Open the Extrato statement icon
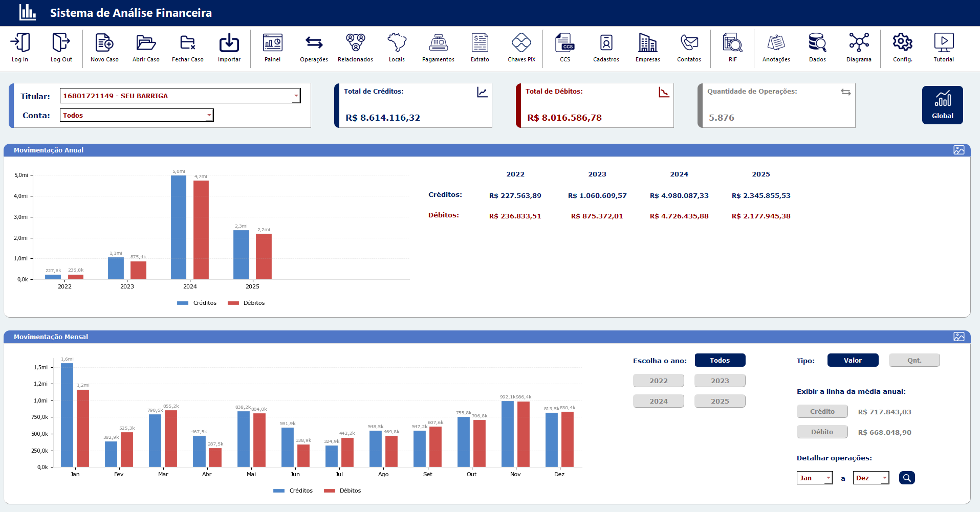The height and width of the screenshot is (512, 980). (x=480, y=43)
